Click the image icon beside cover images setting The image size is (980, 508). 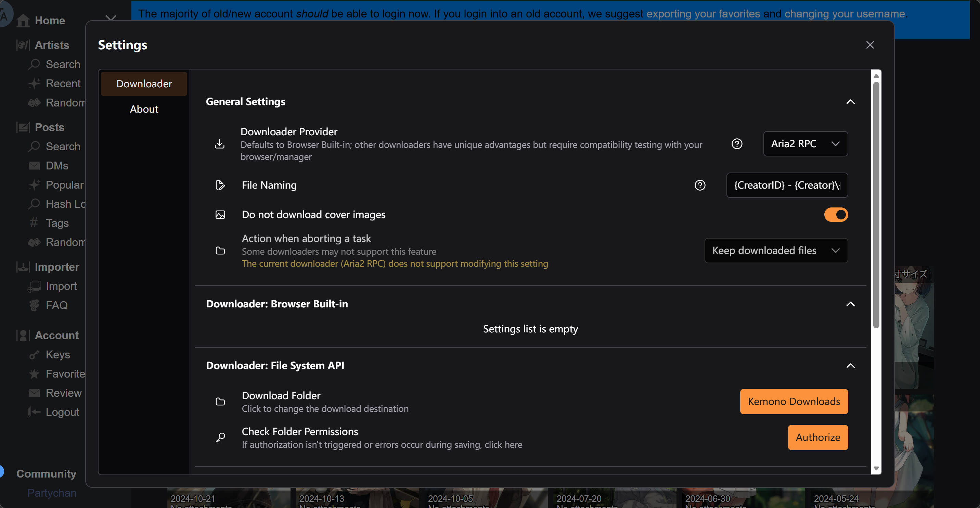(x=220, y=215)
